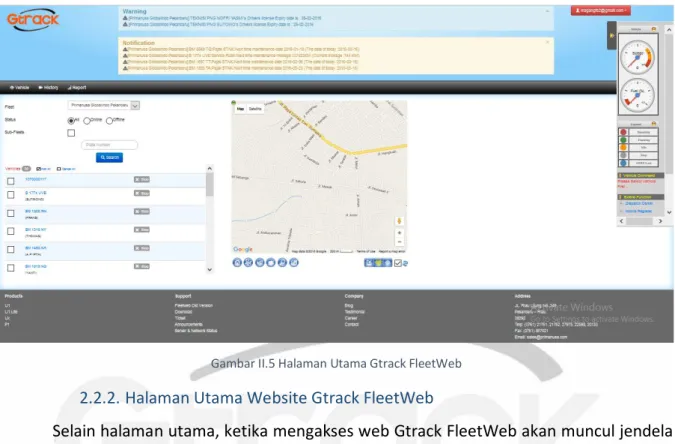Collapse the gauges panel header icon
Screen dimensions: 675x444
(654, 29)
